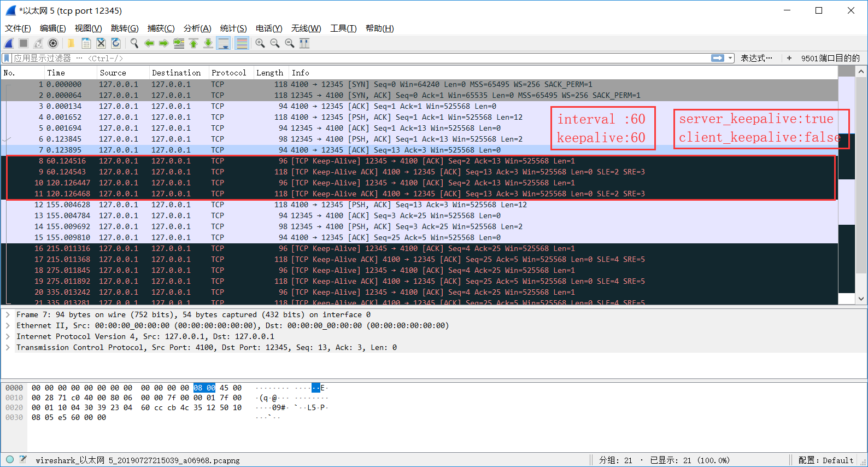868x467 pixels.
Task: Expand the Internet Protocol Version 4 row
Action: pyautogui.click(x=8, y=336)
